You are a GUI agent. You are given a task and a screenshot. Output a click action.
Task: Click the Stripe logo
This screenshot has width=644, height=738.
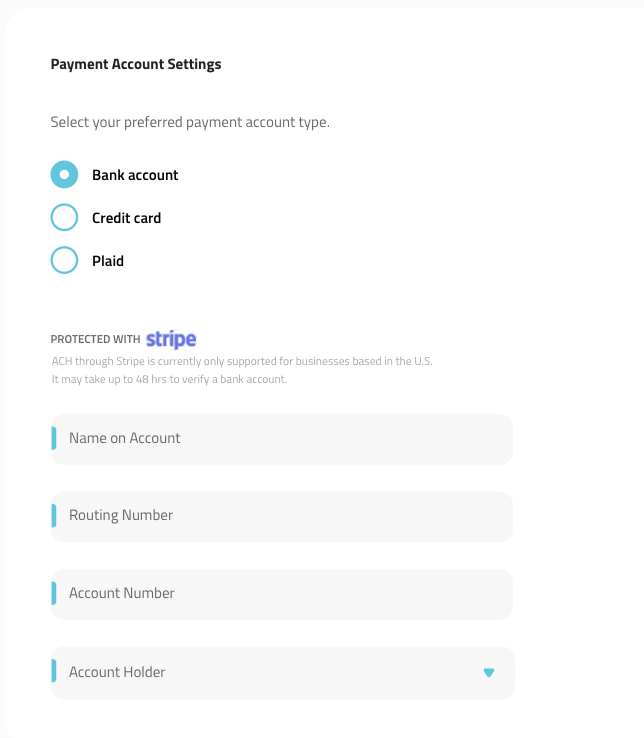click(x=171, y=339)
